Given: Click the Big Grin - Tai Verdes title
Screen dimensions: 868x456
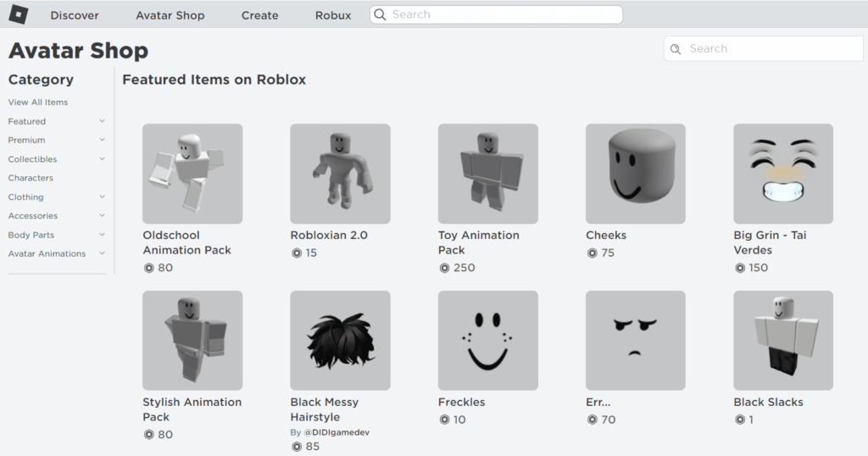Looking at the screenshot, I should (x=770, y=242).
